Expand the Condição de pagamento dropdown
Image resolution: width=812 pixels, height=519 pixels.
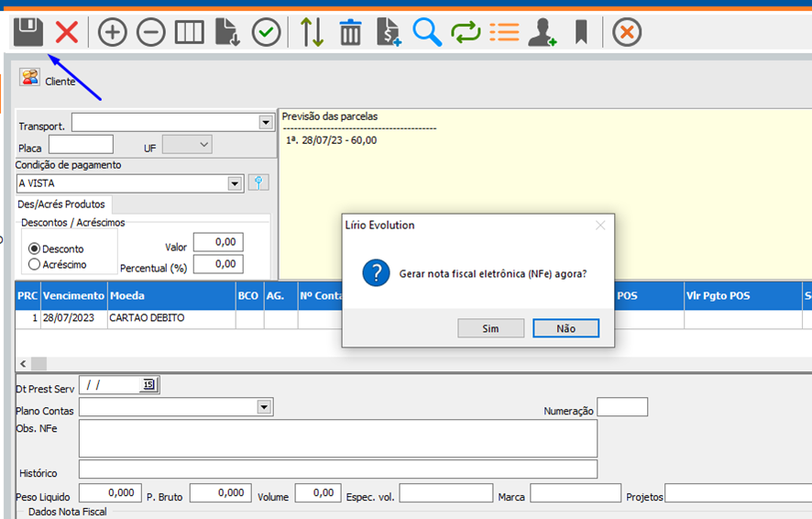coord(235,183)
